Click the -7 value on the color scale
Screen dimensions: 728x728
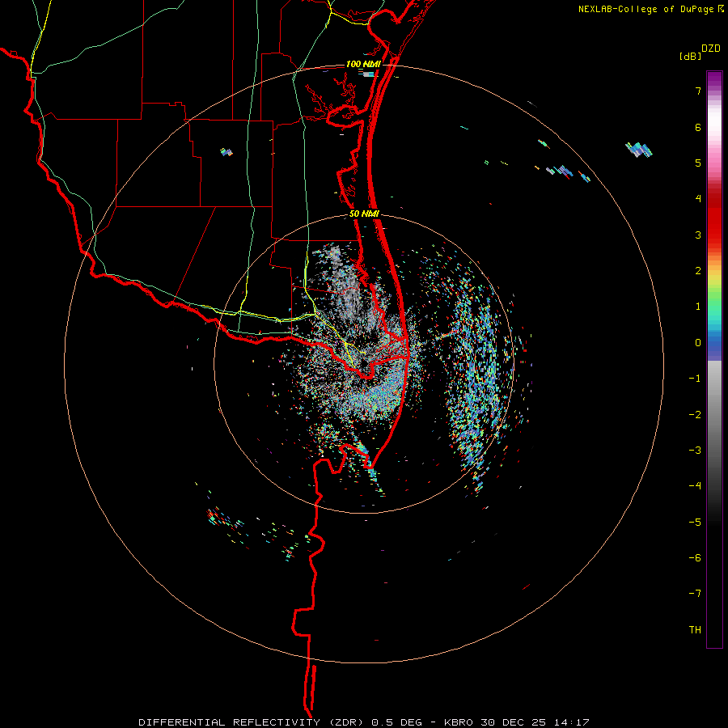pos(695,594)
